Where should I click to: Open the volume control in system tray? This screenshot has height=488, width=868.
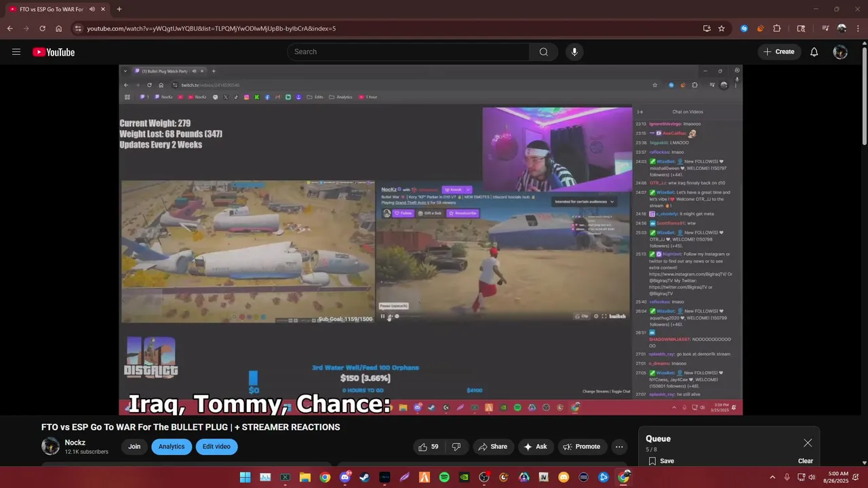pyautogui.click(x=812, y=477)
